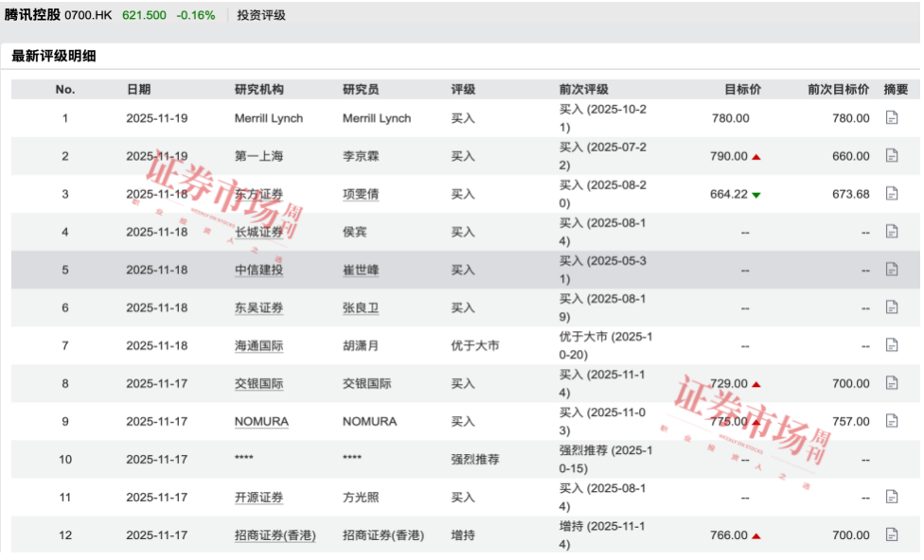The image size is (924, 560).
Task: Open the summary icon in 第一上海 row
Action: click(x=890, y=155)
